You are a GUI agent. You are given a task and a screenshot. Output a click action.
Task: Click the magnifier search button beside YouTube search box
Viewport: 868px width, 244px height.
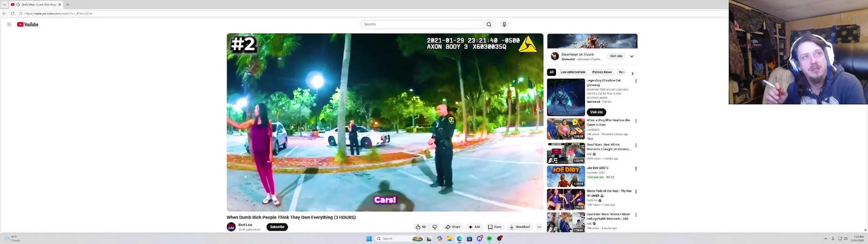489,24
